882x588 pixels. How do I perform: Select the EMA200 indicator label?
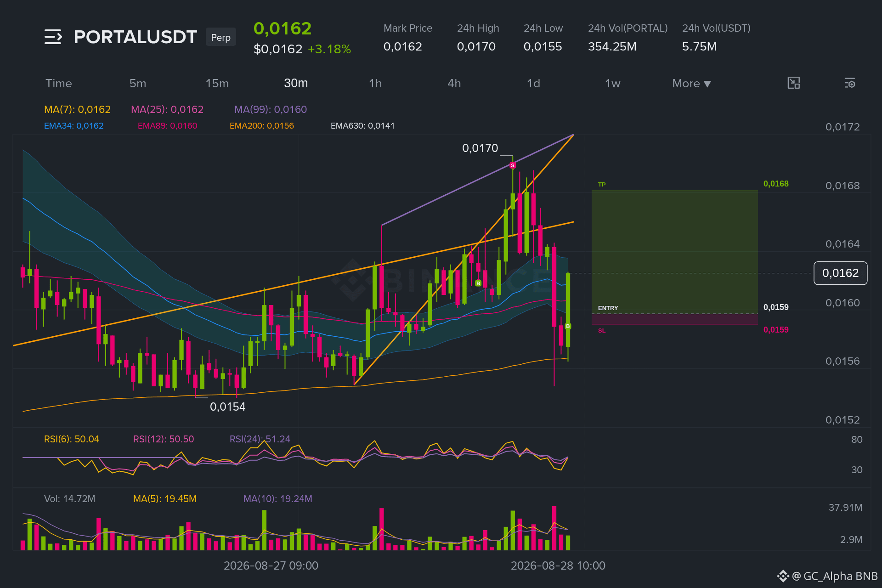coord(262,126)
